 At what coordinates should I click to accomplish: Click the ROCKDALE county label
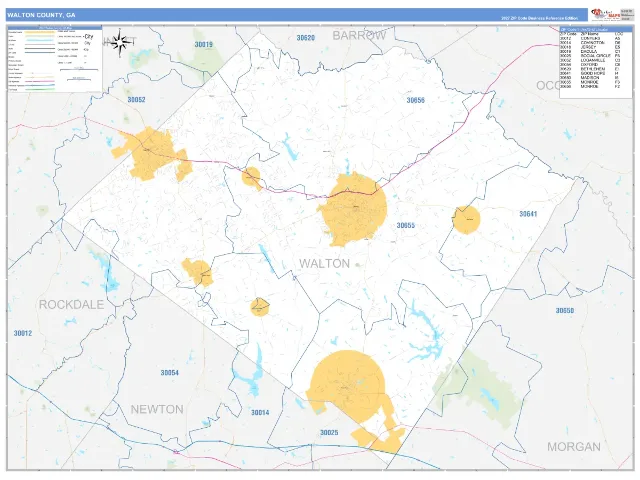(x=71, y=304)
